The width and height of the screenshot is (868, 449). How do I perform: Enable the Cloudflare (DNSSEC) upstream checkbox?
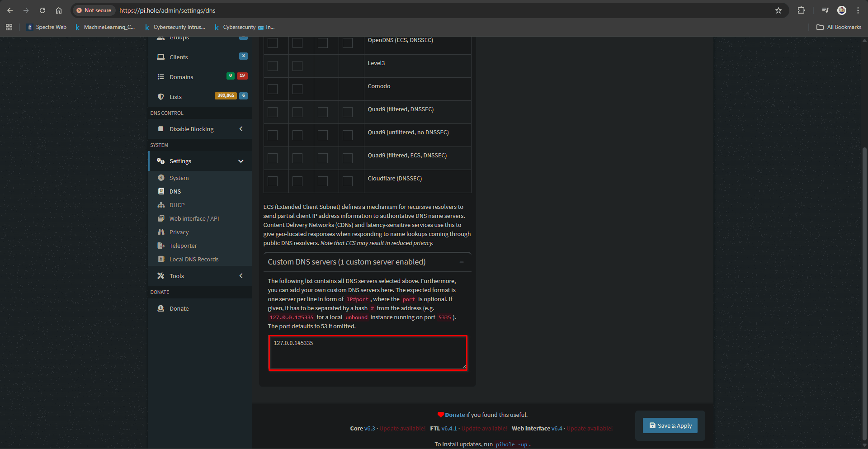(272, 181)
